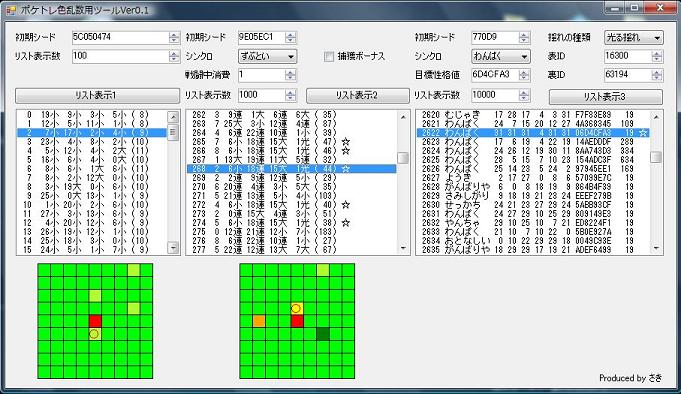The height and width of the screenshot is (394, 681).
Task: Click the scrollbar down arrow of first list
Action: [x=173, y=248]
